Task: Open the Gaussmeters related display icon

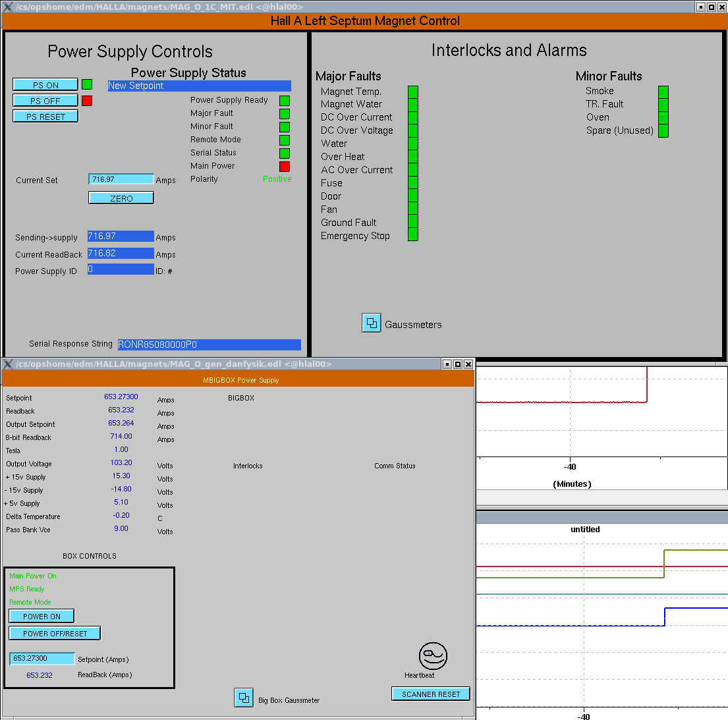Action: tap(372, 323)
